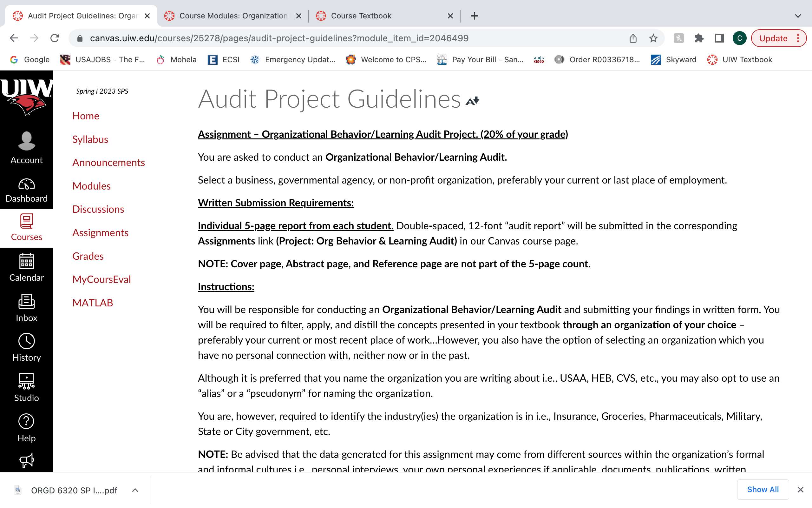Viewport: 812px width, 508px height.
Task: Click the Spring I 2023 SPS term label
Action: (102, 91)
